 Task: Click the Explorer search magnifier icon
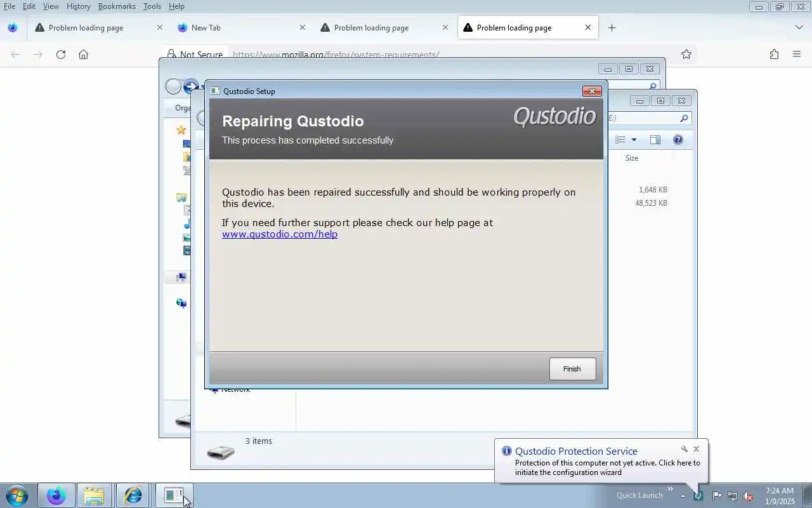click(x=684, y=118)
